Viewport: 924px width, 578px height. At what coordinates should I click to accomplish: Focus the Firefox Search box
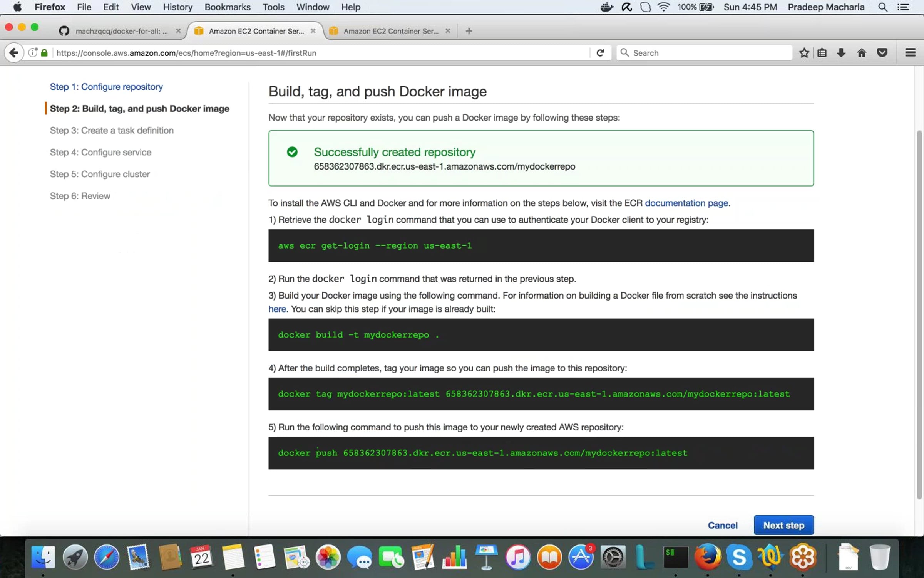click(705, 53)
